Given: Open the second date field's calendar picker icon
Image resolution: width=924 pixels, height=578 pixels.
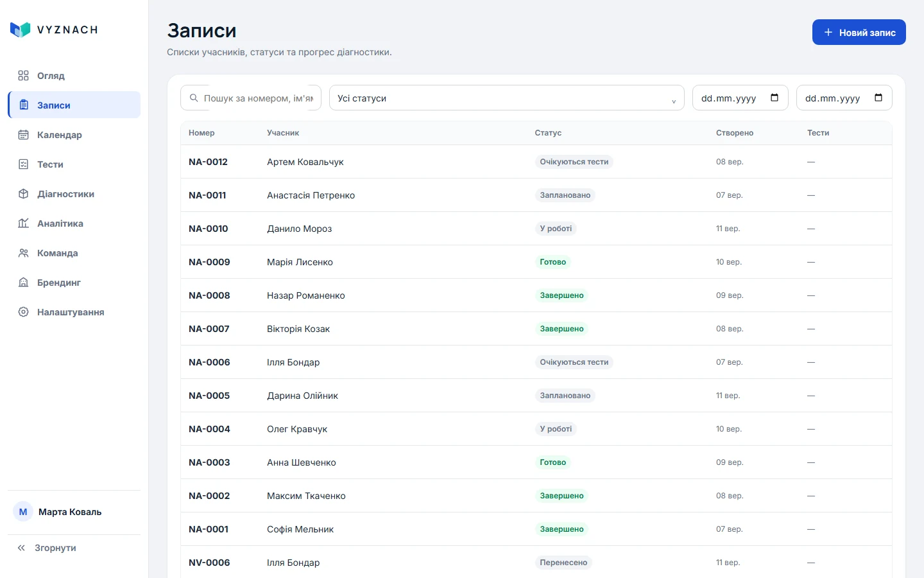Looking at the screenshot, I should pyautogui.click(x=878, y=98).
